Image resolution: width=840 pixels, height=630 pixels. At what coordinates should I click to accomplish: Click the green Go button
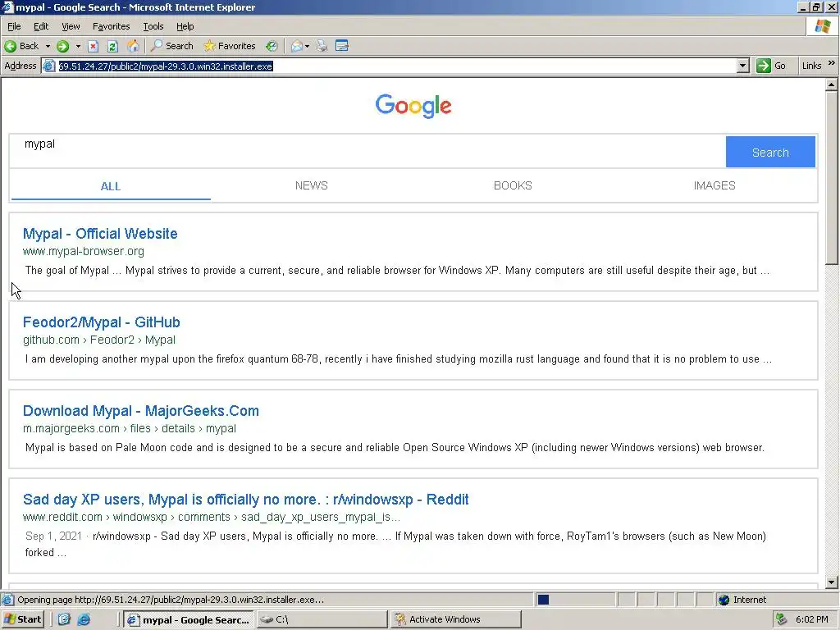pyautogui.click(x=771, y=66)
